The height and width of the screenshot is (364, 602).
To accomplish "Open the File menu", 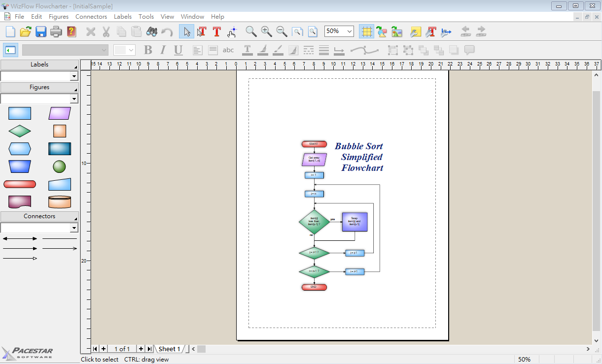I will pos(19,16).
